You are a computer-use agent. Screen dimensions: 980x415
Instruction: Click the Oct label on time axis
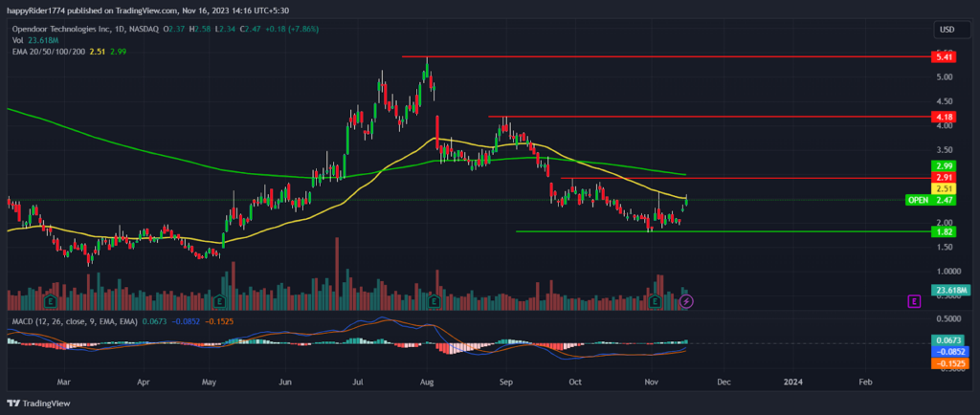point(576,381)
